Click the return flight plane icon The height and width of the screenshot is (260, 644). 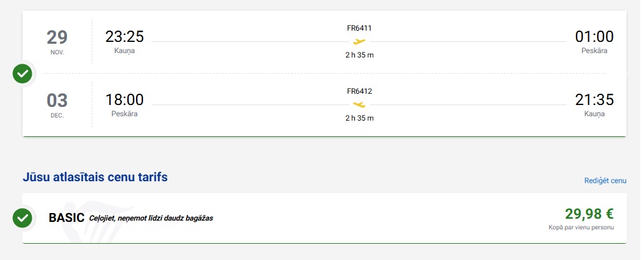pos(359,104)
